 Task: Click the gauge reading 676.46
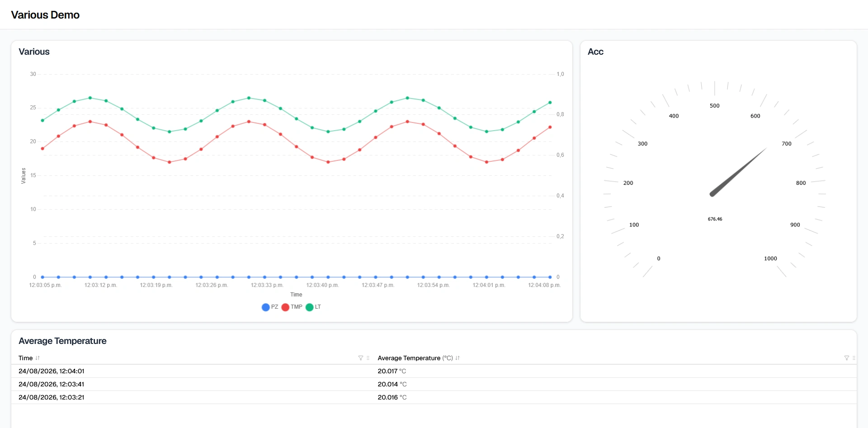coord(715,219)
